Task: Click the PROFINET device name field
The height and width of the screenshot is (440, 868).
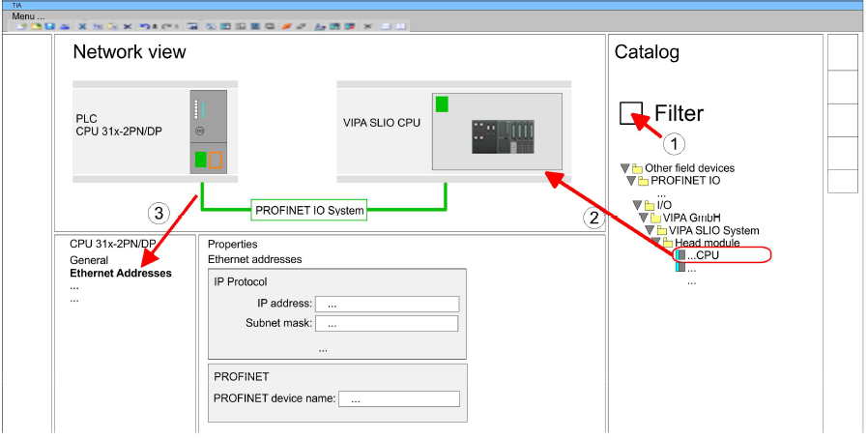Action: coord(399,399)
